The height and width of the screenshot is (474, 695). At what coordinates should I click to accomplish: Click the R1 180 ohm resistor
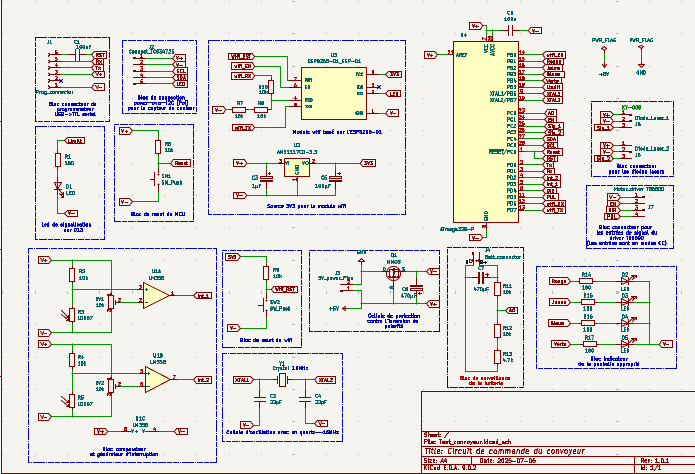(57, 160)
